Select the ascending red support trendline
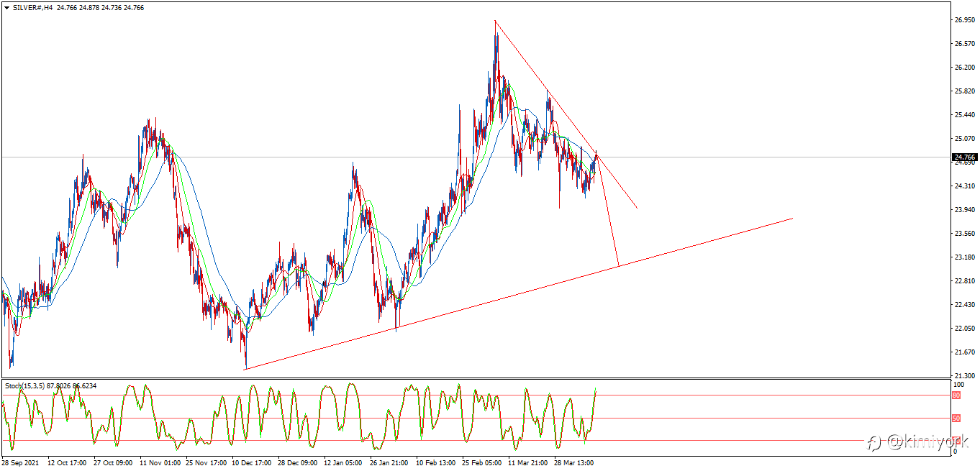The image size is (980, 471). (518, 294)
